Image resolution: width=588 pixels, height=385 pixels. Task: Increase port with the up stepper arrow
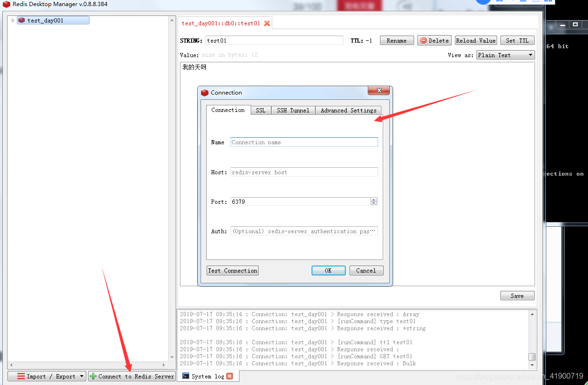[x=374, y=200]
